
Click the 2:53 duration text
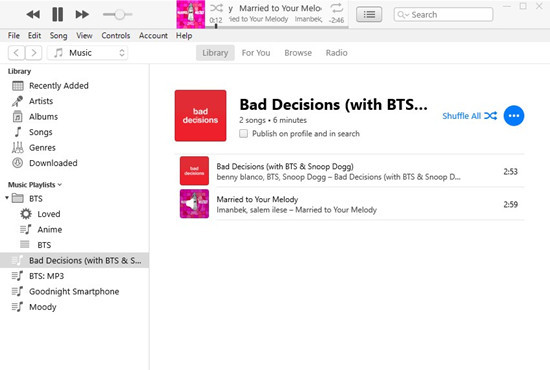(x=510, y=171)
